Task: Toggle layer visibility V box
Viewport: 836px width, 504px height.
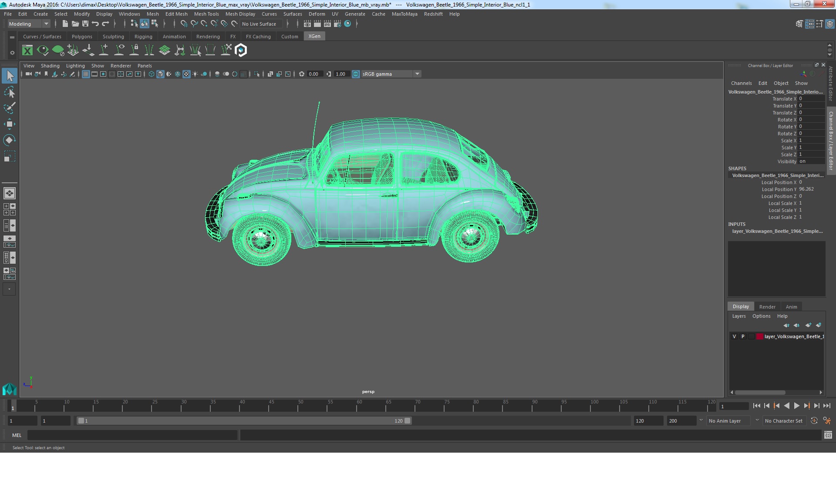Action: (x=735, y=336)
